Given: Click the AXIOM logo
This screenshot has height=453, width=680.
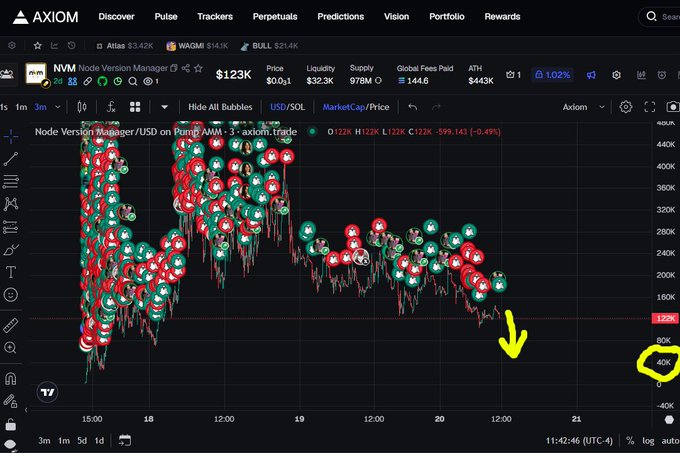Looking at the screenshot, I should [x=45, y=17].
